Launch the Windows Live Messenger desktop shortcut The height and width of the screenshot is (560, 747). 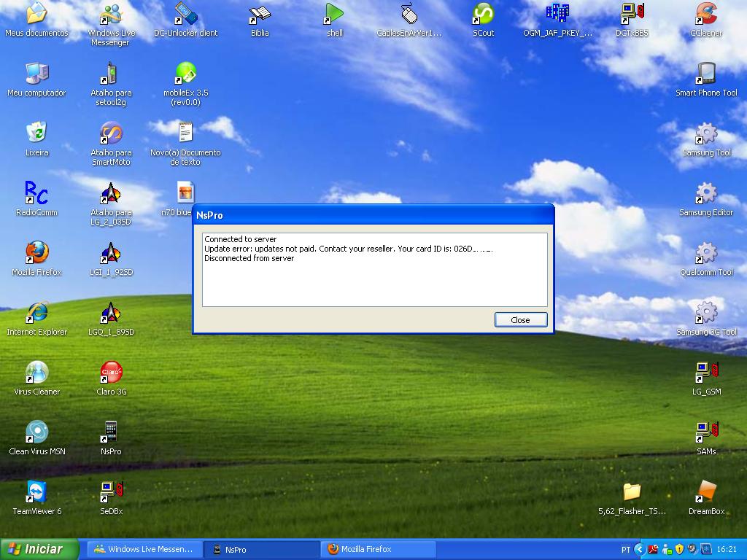[111, 13]
